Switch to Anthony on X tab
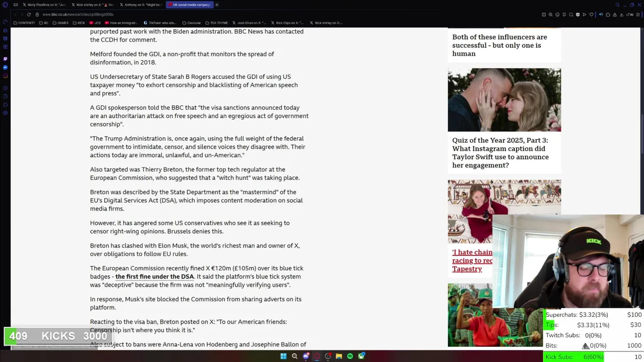The height and width of the screenshot is (362, 644). point(140,5)
